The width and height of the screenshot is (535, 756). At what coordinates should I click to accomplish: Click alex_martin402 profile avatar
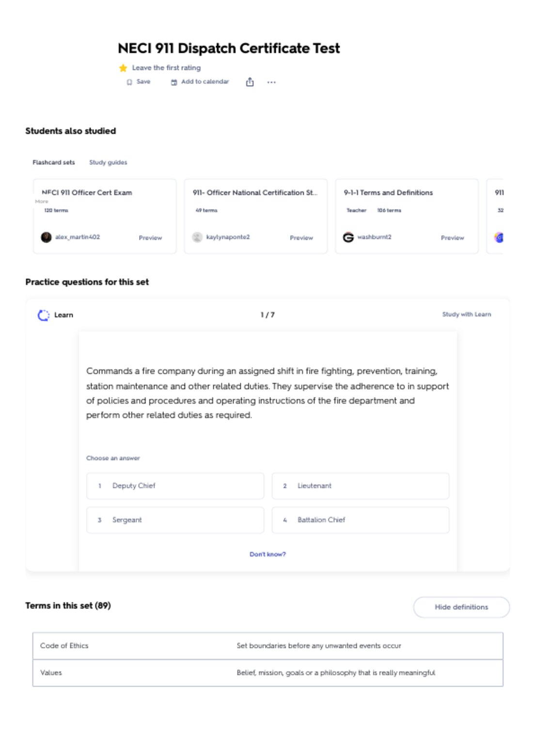[46, 237]
